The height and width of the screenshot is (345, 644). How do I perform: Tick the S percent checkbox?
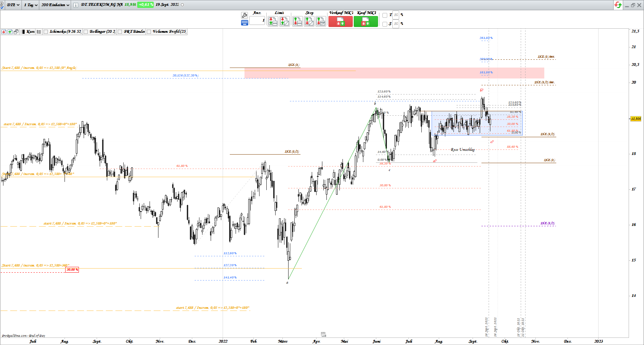click(385, 24)
